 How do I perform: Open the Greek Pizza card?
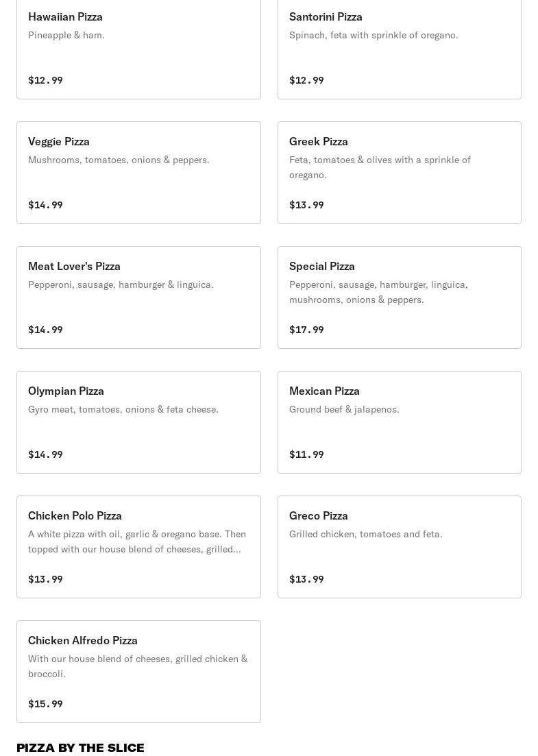point(399,173)
